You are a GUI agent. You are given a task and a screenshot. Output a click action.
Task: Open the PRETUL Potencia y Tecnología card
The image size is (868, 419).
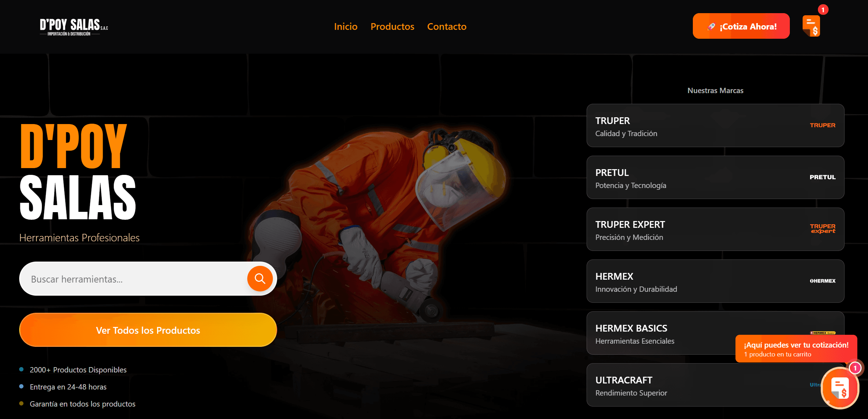(x=715, y=177)
